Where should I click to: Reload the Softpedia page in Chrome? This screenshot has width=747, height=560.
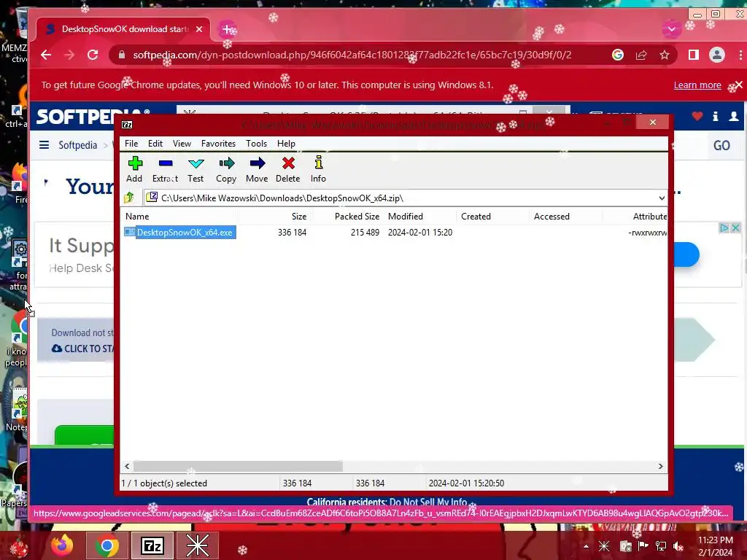click(x=93, y=55)
